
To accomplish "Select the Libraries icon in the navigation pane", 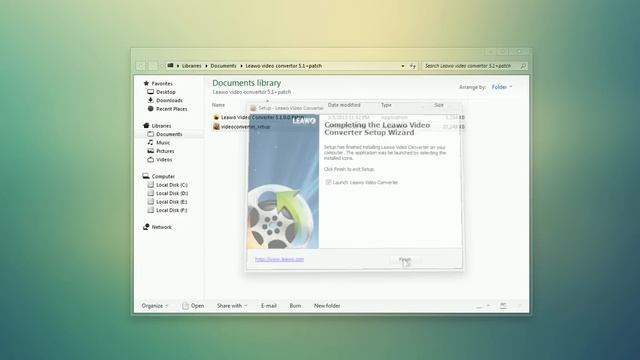I will [x=146, y=125].
